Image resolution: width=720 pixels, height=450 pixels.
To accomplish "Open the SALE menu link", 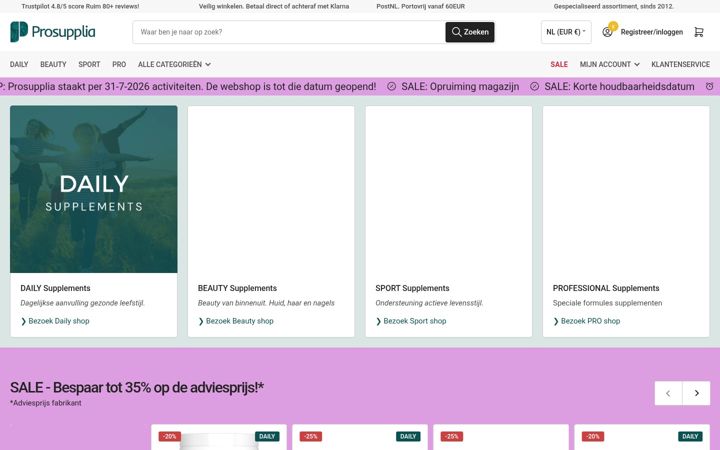I will [559, 64].
